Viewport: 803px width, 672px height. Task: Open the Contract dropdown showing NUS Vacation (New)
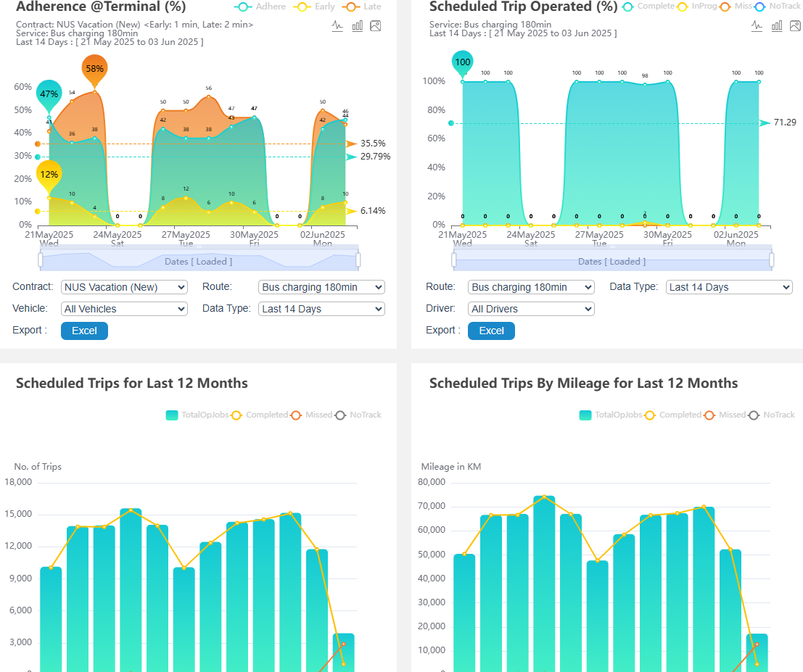point(124,287)
